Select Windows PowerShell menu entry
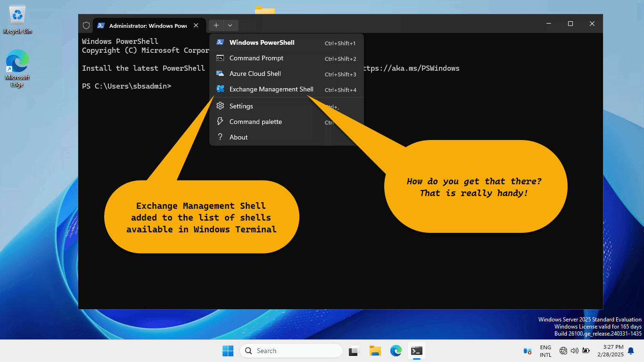The height and width of the screenshot is (362, 644). [x=287, y=42]
